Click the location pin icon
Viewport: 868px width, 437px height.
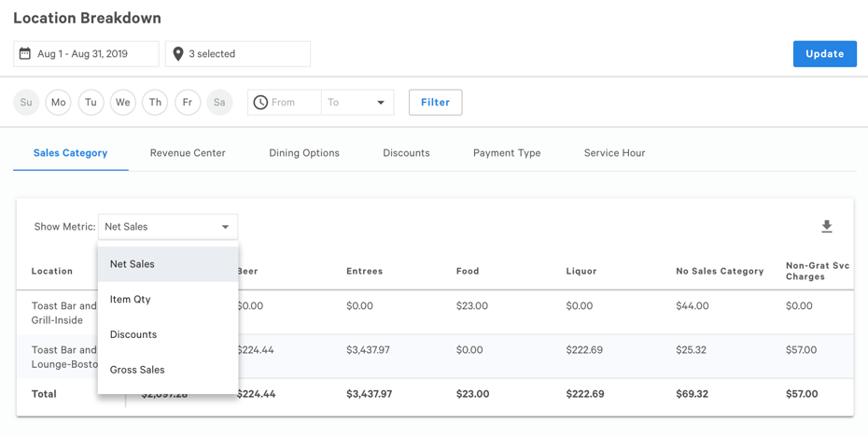coord(178,54)
